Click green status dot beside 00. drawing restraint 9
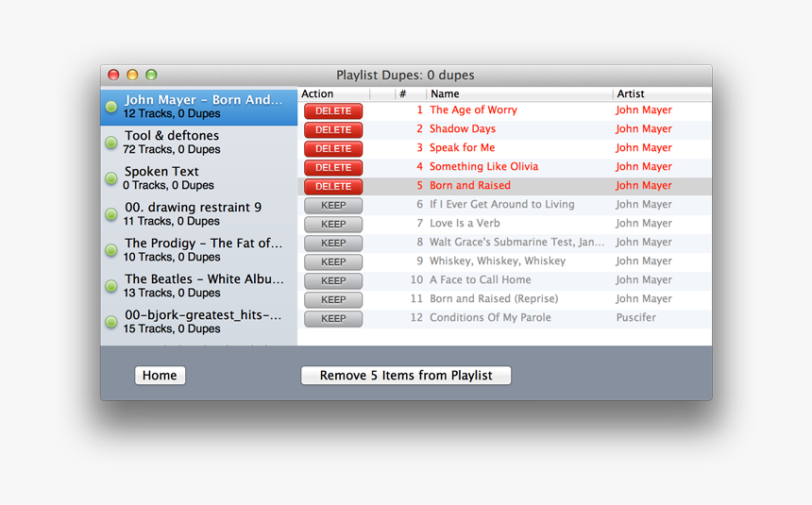Viewport: 812px width, 505px height. pos(111,214)
